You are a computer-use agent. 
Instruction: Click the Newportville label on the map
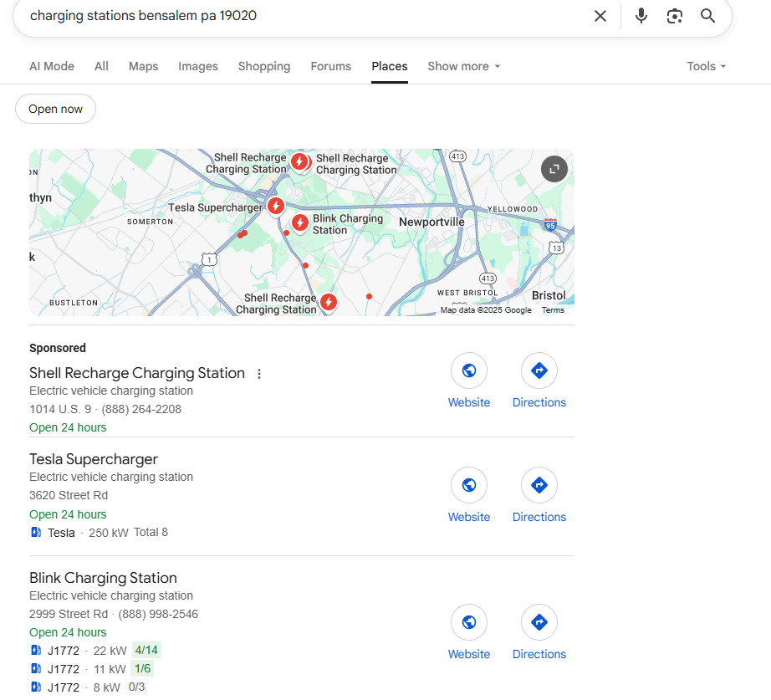[431, 222]
